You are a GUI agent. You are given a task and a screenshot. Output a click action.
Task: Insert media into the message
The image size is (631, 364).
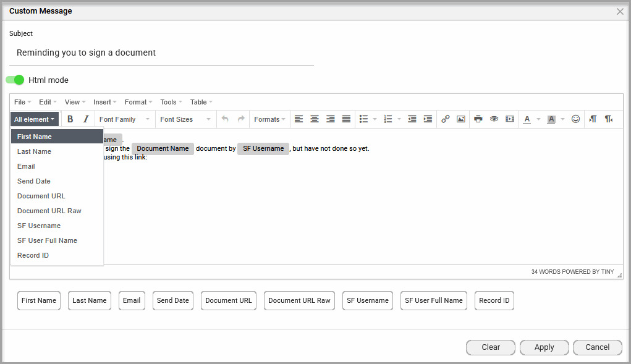[510, 119]
